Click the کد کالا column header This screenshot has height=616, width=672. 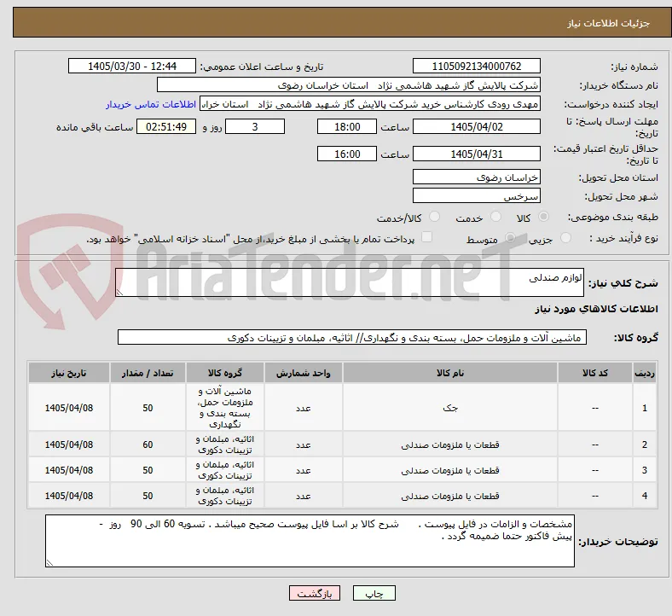pyautogui.click(x=595, y=373)
